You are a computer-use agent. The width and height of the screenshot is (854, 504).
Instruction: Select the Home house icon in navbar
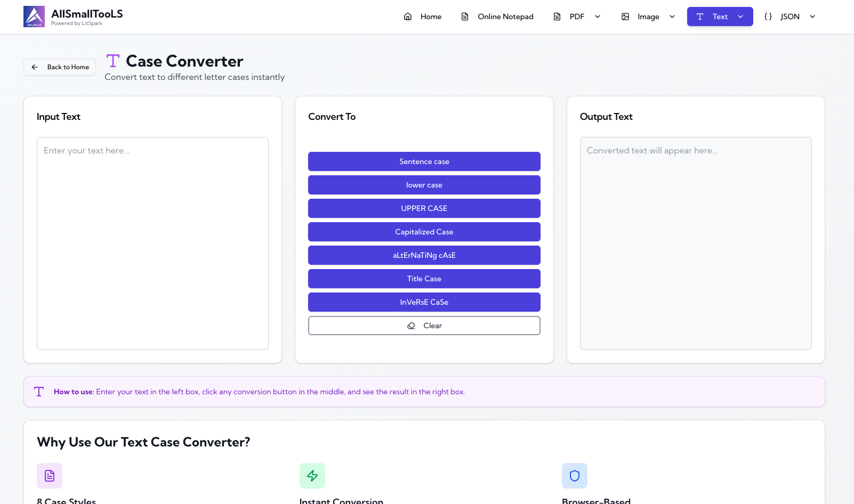tap(409, 17)
